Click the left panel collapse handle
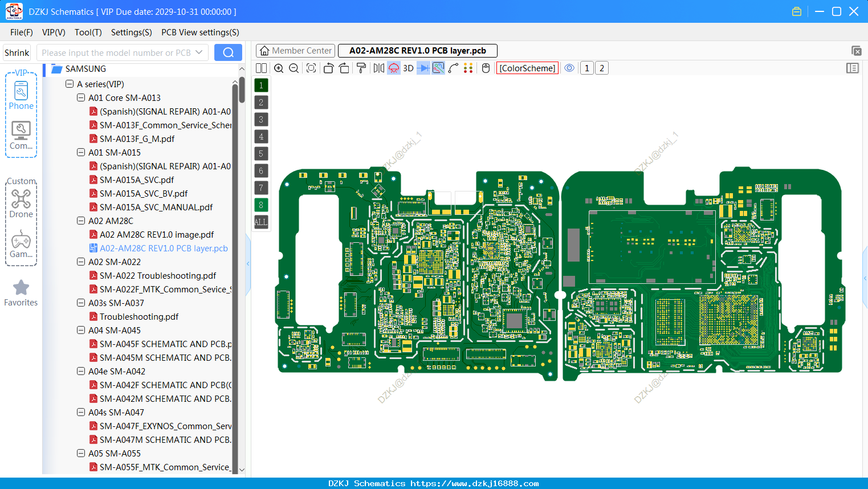Image resolution: width=868 pixels, height=489 pixels. coord(248,264)
